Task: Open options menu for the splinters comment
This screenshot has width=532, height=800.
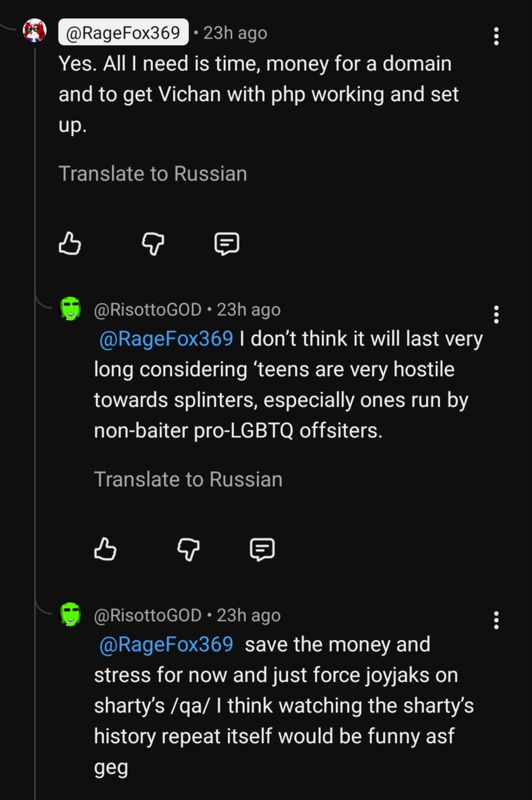Action: coord(496,314)
